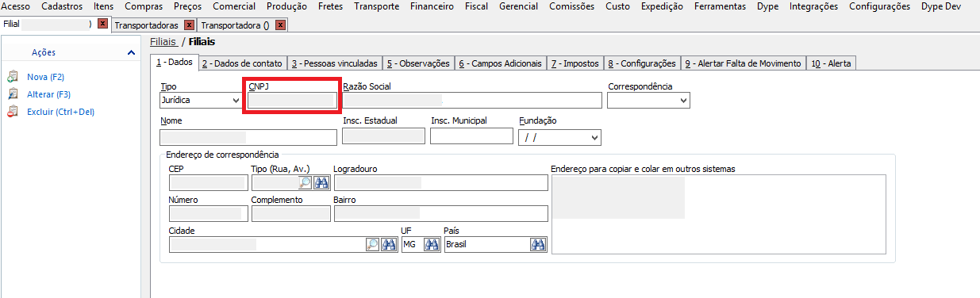
Task: Open the Configurações menu
Action: (x=879, y=6)
